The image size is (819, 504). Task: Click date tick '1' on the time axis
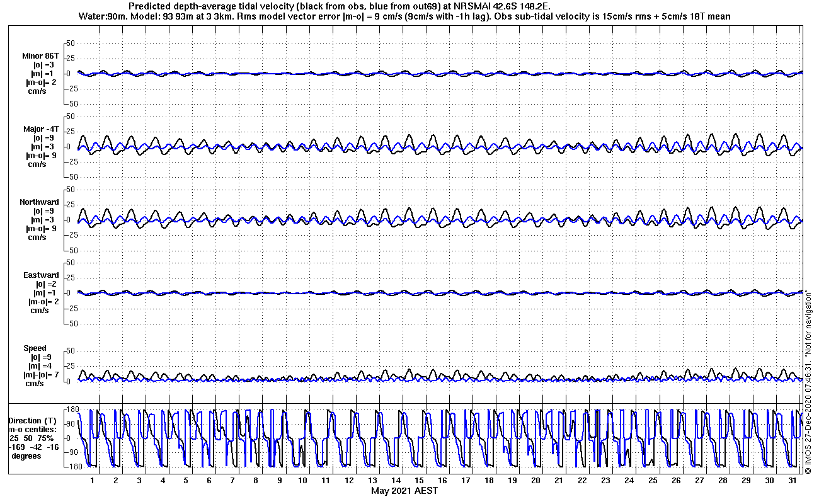[x=93, y=481]
